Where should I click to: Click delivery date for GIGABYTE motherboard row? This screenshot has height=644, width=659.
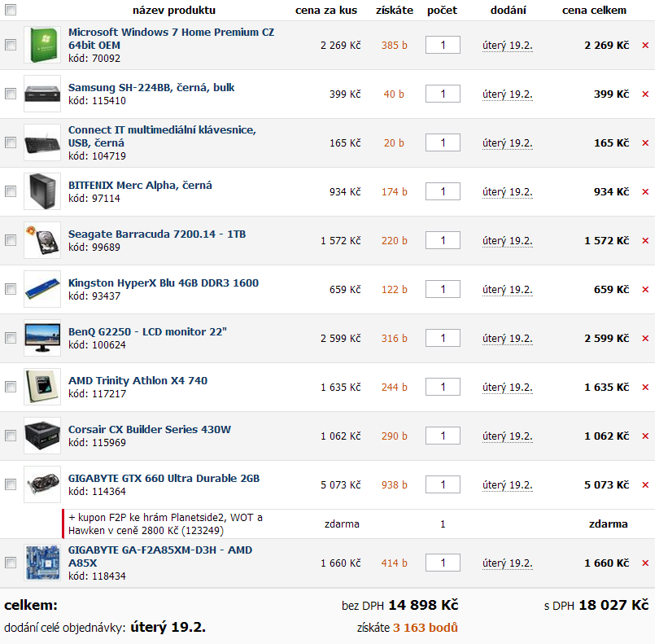[508, 563]
